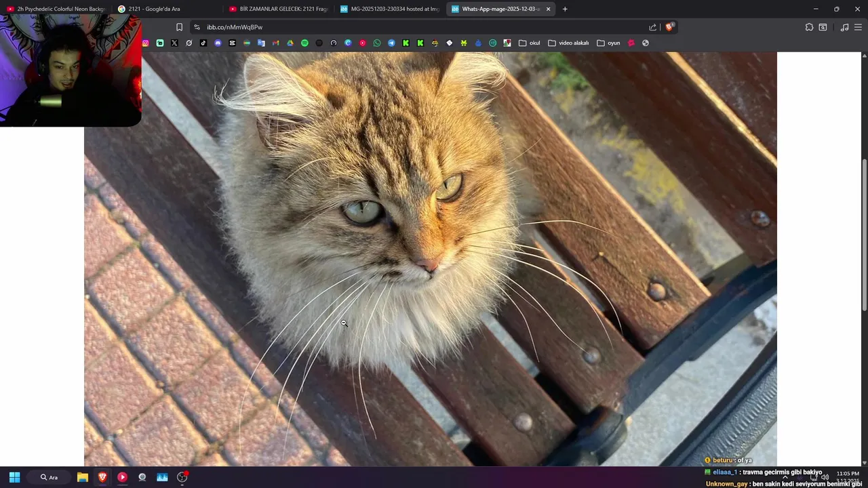Image resolution: width=868 pixels, height=488 pixels.
Task: Click Brave browser taskbar icon
Action: [102, 477]
